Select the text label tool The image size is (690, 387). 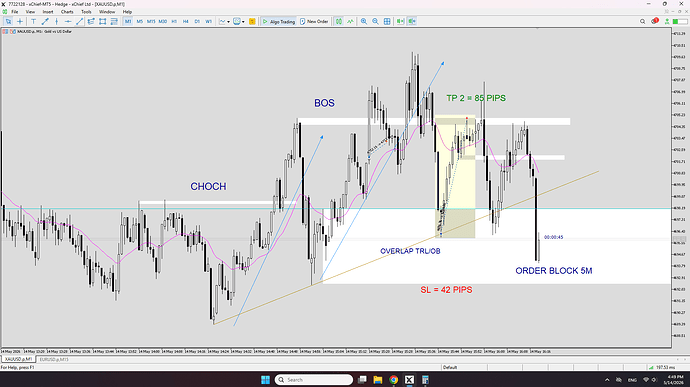tap(33, 21)
